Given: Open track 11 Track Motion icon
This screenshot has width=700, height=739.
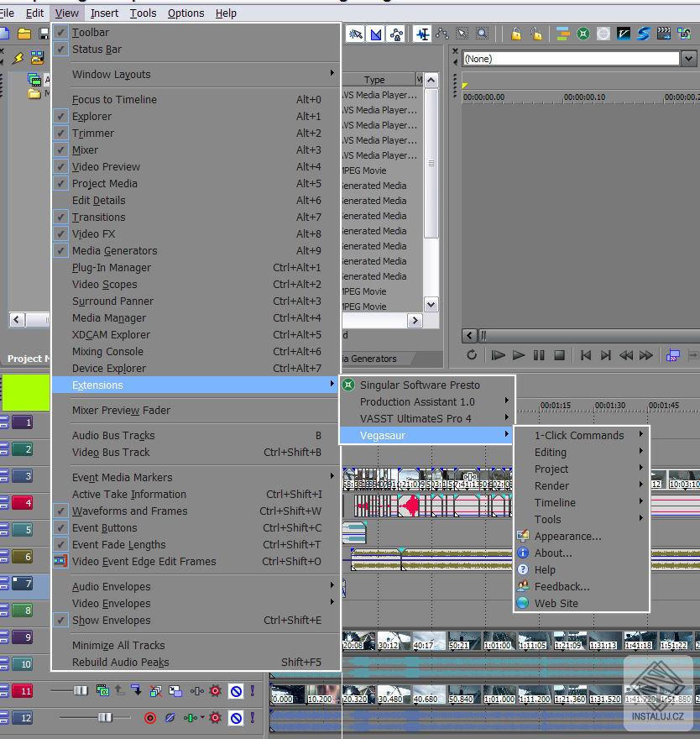Looking at the screenshot, I should [175, 691].
